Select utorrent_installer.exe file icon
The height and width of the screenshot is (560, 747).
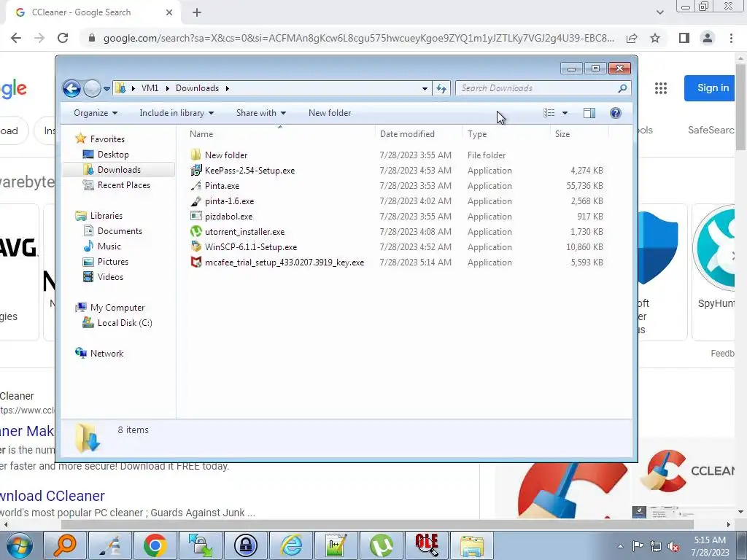pyautogui.click(x=196, y=231)
